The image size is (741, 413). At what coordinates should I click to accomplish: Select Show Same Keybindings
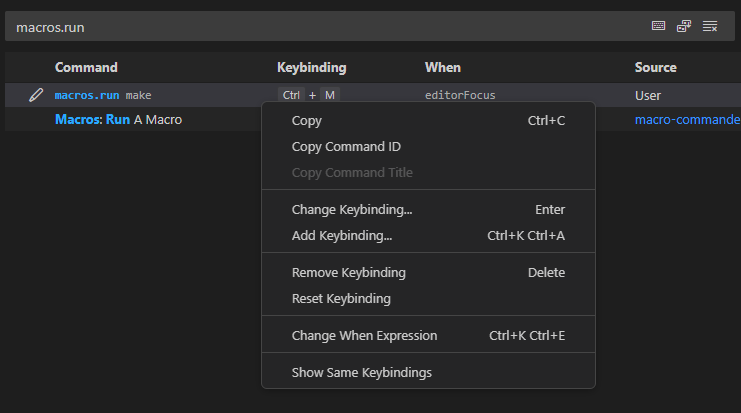click(361, 373)
